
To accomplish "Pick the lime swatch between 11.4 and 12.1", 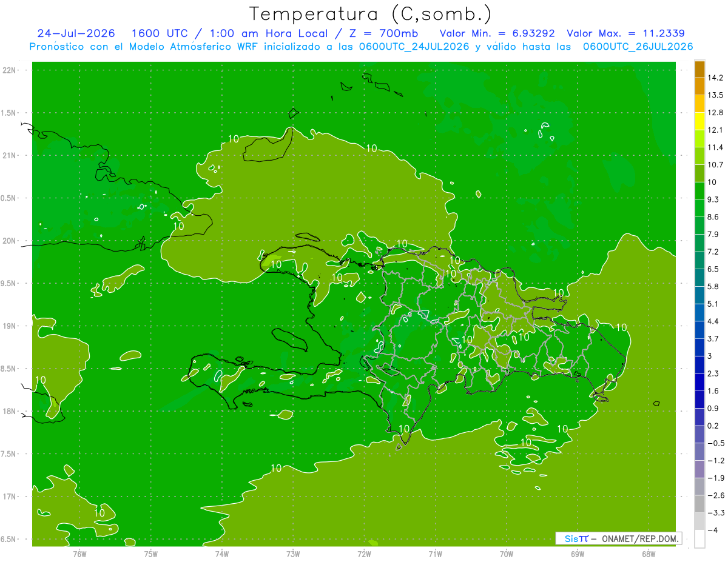I will point(699,139).
